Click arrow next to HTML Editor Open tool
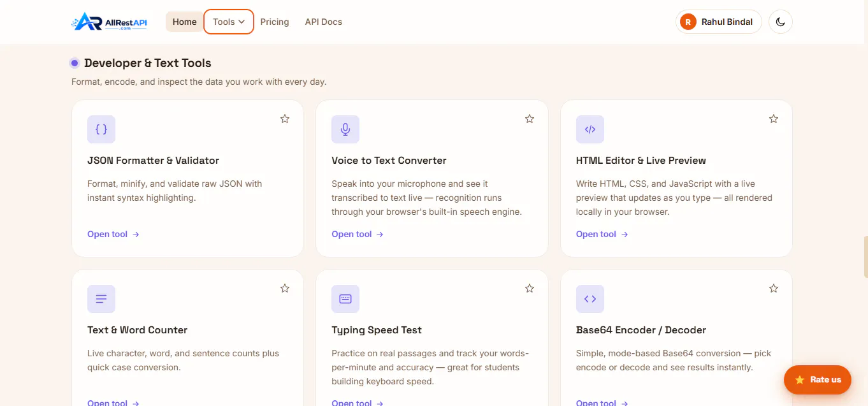Viewport: 868px width, 406px height. point(625,235)
